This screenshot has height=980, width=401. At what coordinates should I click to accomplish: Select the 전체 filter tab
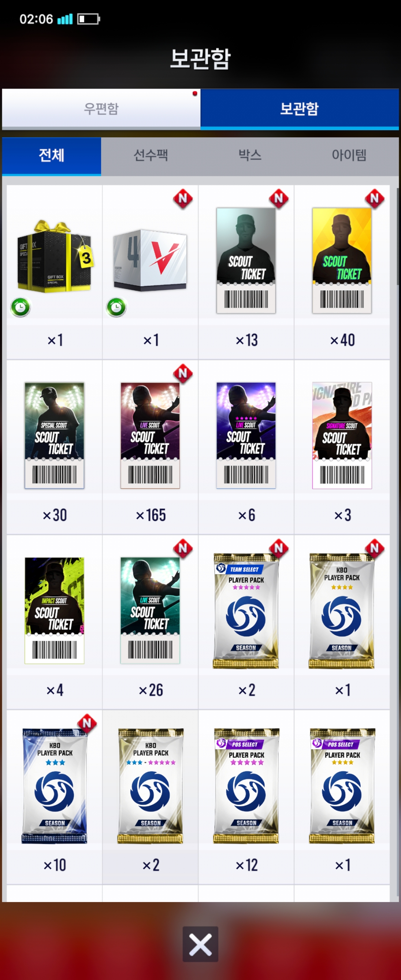click(x=52, y=156)
